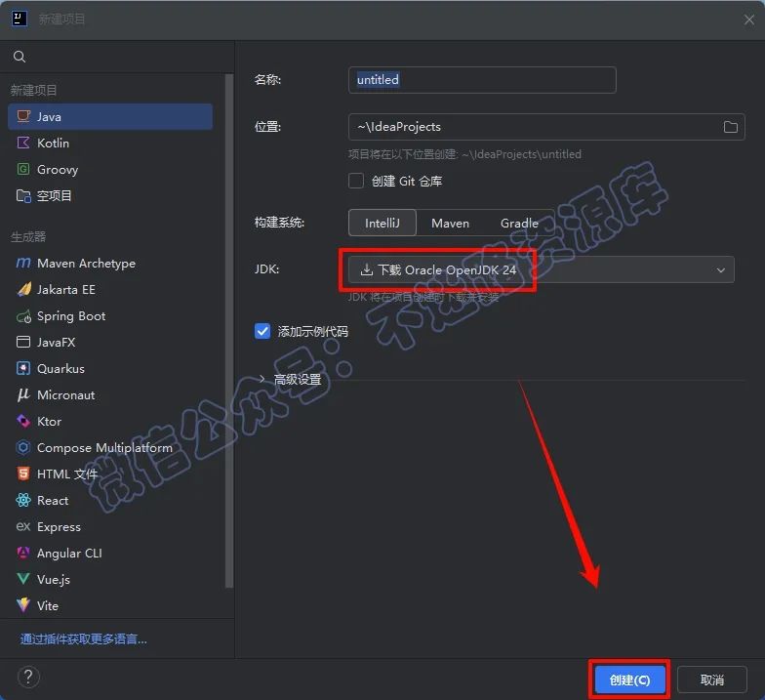
Task: Enable the 创建 Git 仓库 checkbox
Action: pyautogui.click(x=355, y=182)
